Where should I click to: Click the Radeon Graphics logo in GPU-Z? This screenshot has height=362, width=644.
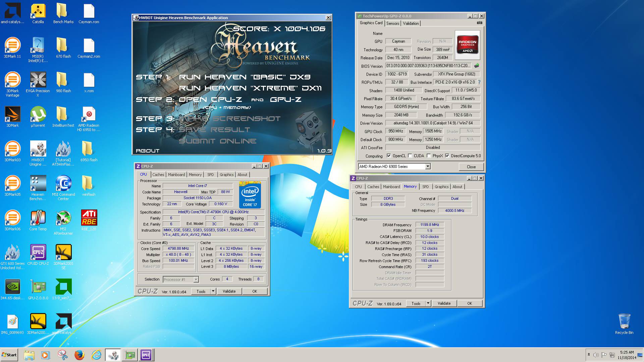[x=467, y=45]
